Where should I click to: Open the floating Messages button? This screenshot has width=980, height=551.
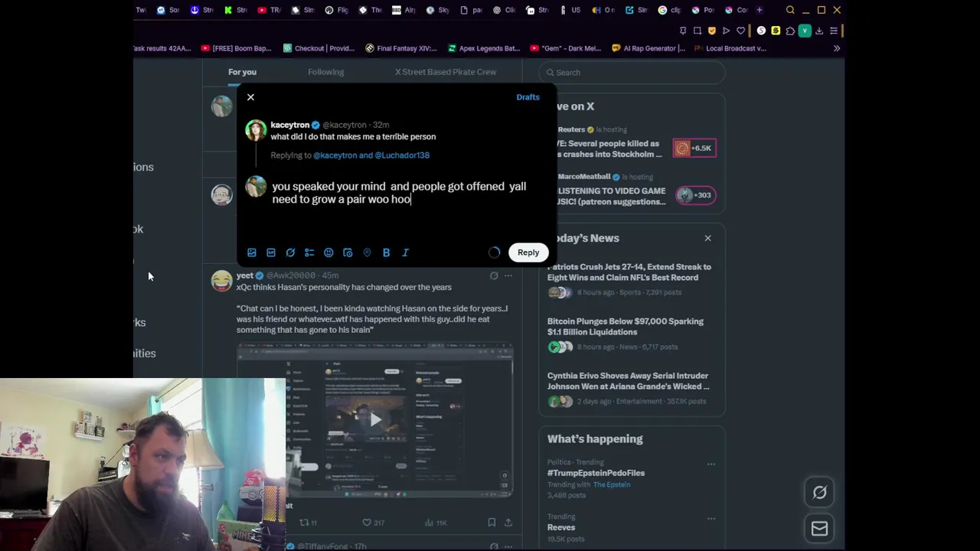819,529
